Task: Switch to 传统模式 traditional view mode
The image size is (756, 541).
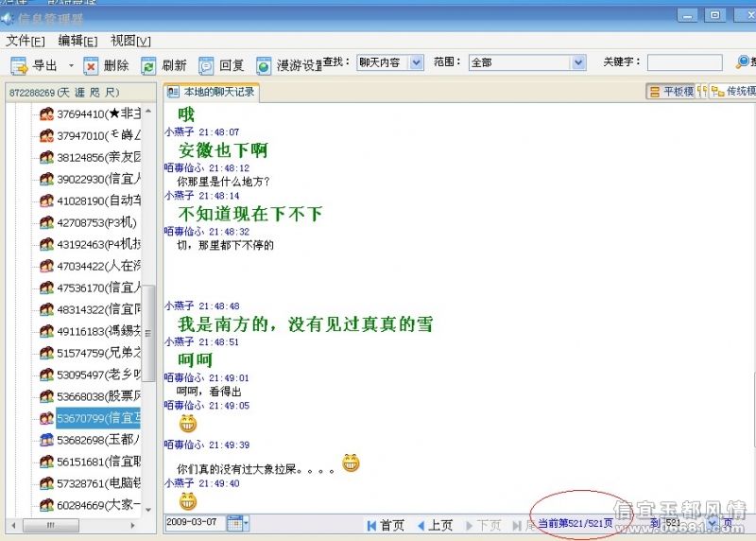Action: (733, 91)
